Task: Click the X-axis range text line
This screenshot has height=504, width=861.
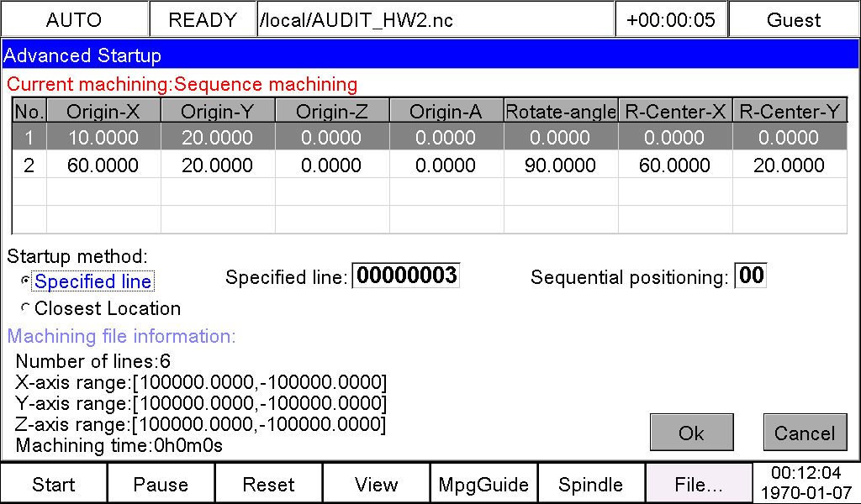Action: tap(201, 381)
